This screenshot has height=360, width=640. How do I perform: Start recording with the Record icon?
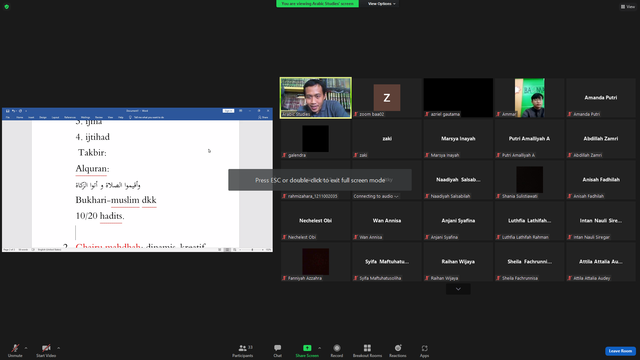point(337,348)
